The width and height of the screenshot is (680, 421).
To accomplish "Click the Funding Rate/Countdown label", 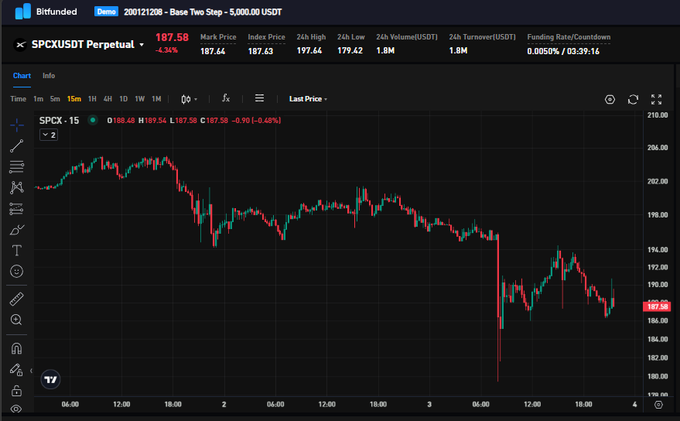I will pyautogui.click(x=569, y=37).
